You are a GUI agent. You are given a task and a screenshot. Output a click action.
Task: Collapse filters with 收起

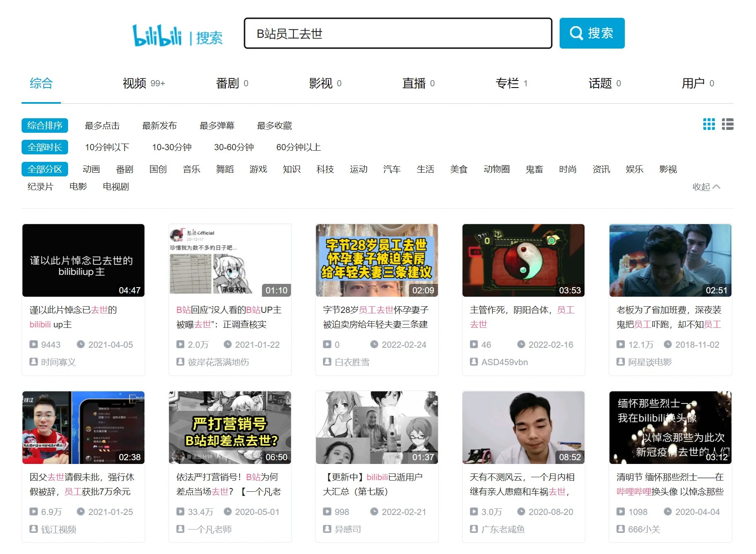(706, 187)
